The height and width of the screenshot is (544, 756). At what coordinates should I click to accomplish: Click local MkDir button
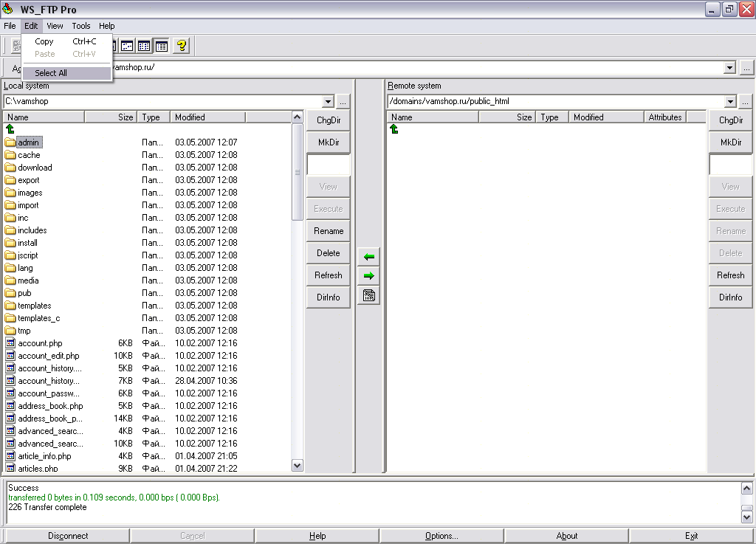[329, 142]
